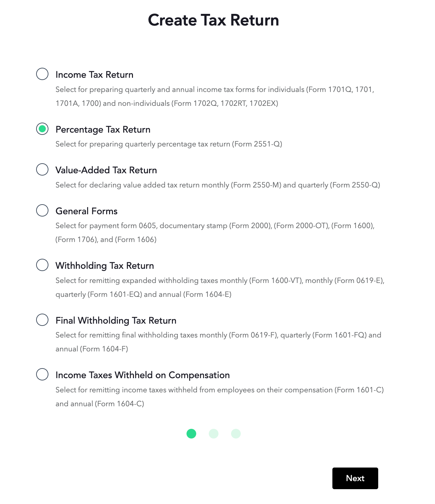The height and width of the screenshot is (504, 435).
Task: Jump to the second step indicator dot
Action: [x=214, y=434]
